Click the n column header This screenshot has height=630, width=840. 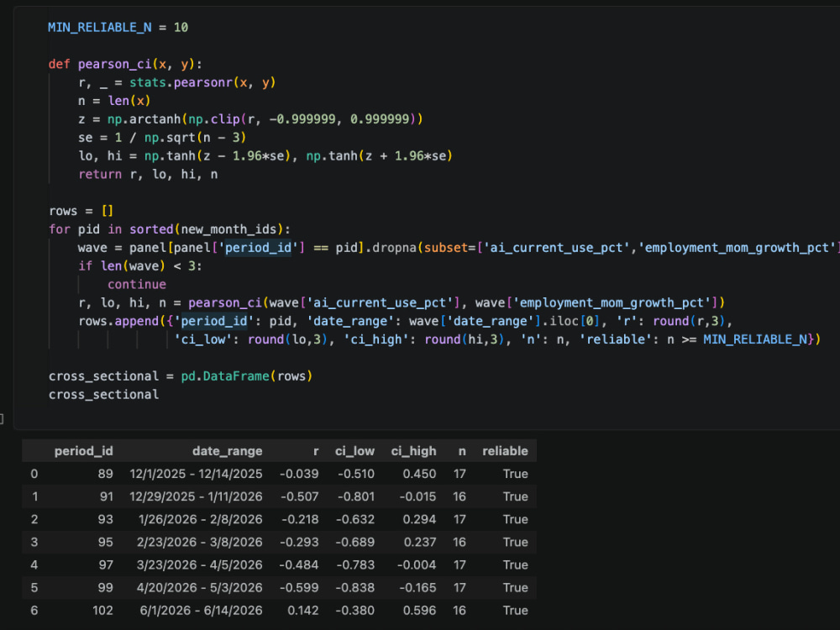coord(462,451)
